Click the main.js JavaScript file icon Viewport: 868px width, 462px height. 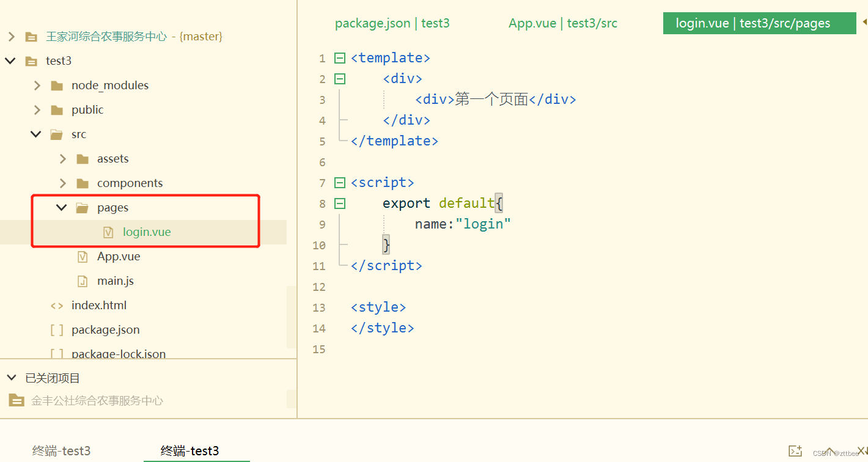tap(83, 281)
